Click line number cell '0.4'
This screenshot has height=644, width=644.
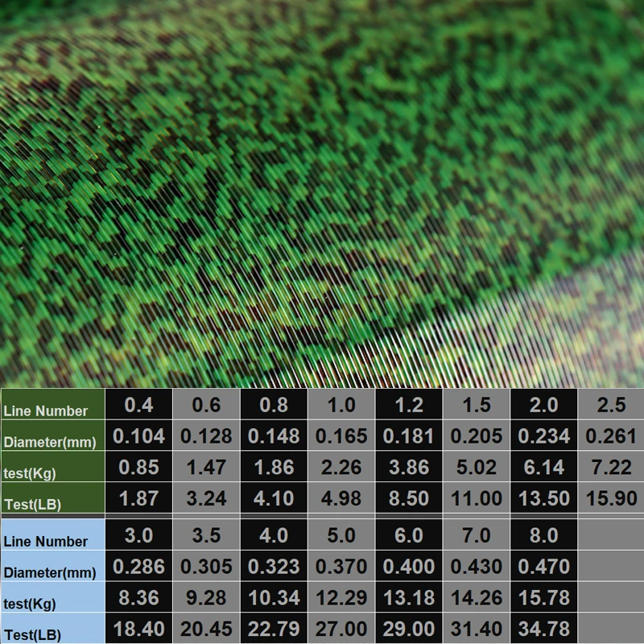(138, 404)
